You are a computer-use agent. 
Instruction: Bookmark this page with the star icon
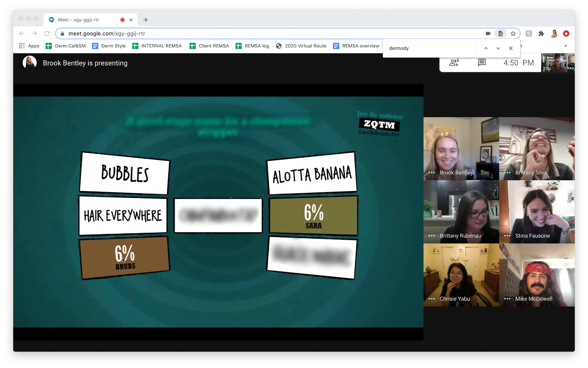tap(513, 34)
